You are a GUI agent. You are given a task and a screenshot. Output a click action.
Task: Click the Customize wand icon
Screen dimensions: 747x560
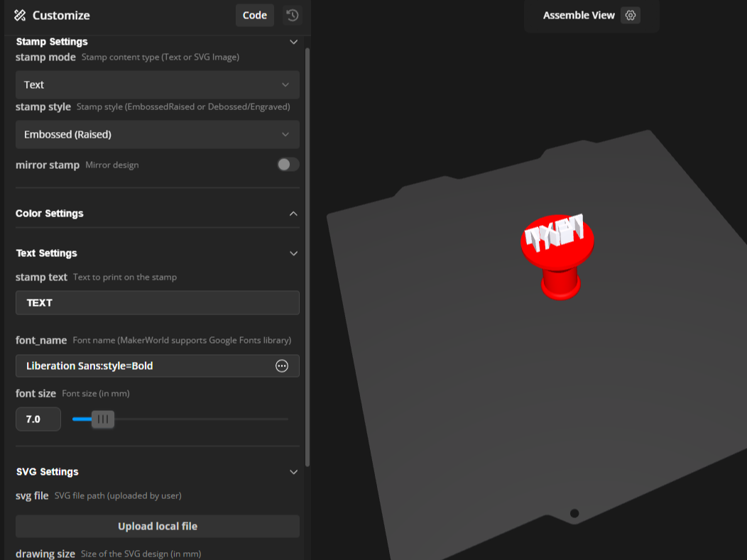[20, 15]
